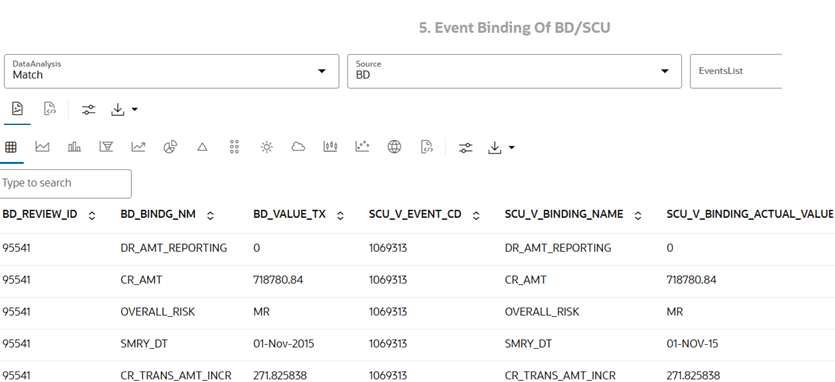Switch to the treemap dots chart view
The image size is (835, 382).
(234, 147)
